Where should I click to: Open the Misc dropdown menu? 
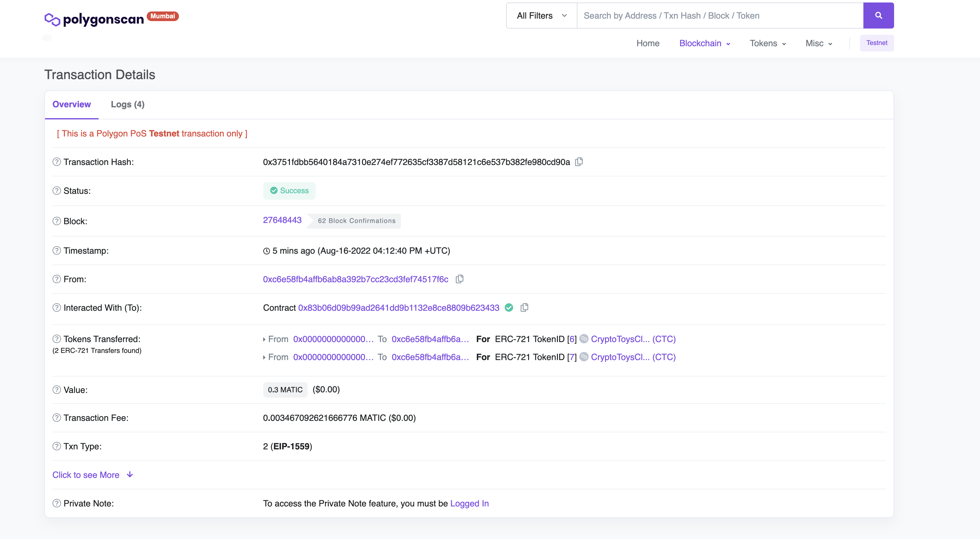(x=818, y=43)
